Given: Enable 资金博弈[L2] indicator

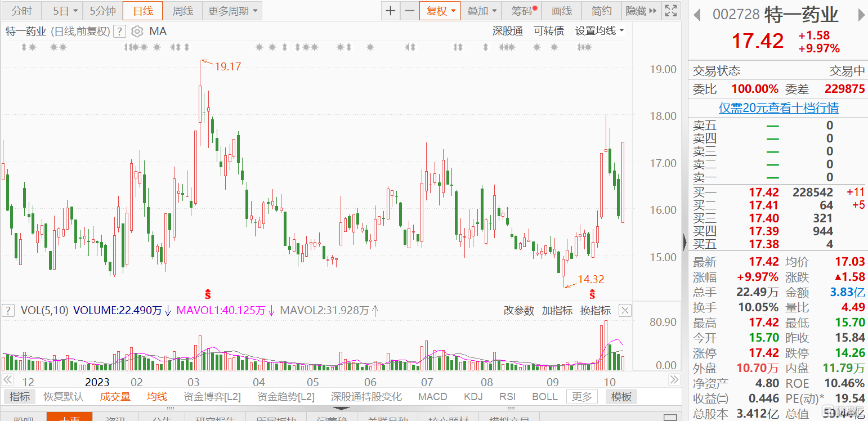Looking at the screenshot, I should click(212, 397).
